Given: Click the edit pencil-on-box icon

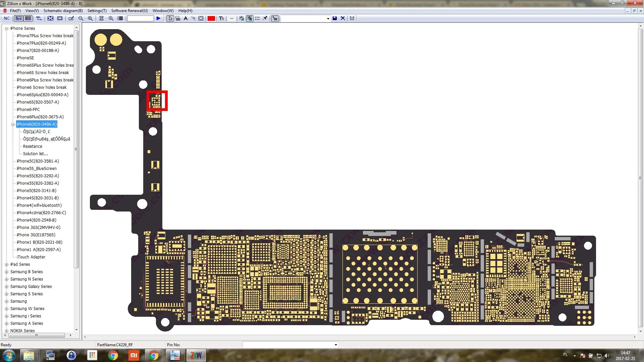Looking at the screenshot, I should 71,18.
